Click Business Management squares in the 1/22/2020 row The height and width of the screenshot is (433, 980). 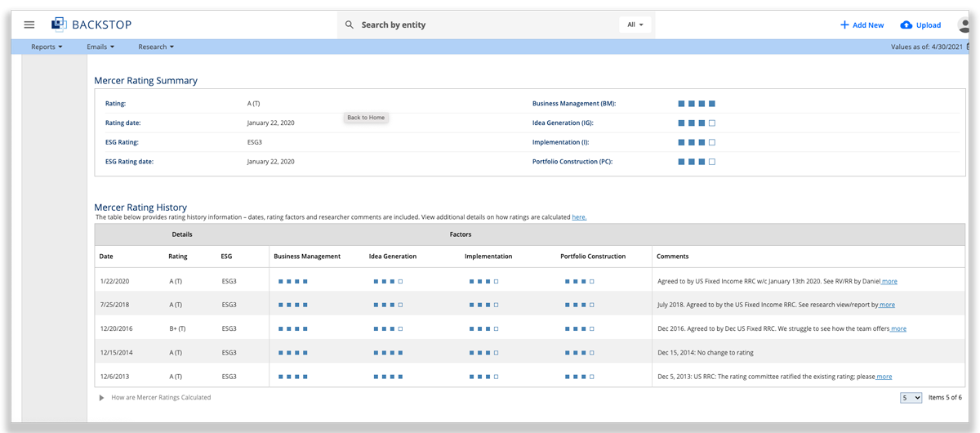click(292, 281)
